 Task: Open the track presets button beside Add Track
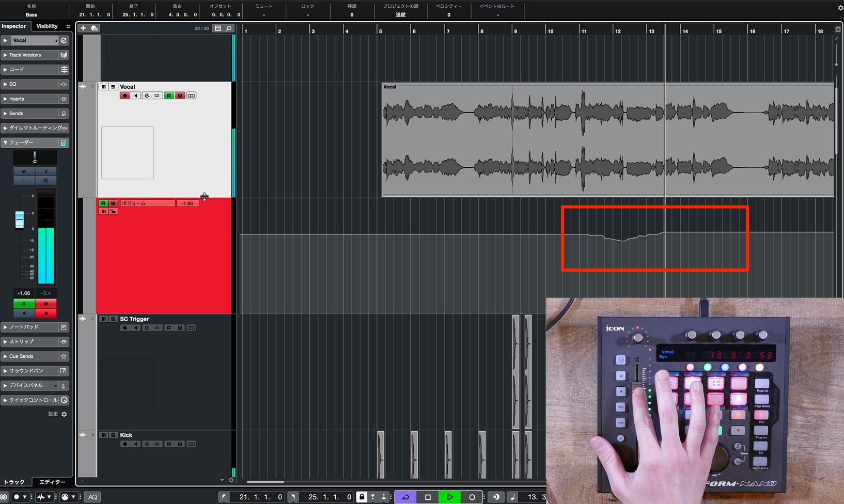coord(95,28)
